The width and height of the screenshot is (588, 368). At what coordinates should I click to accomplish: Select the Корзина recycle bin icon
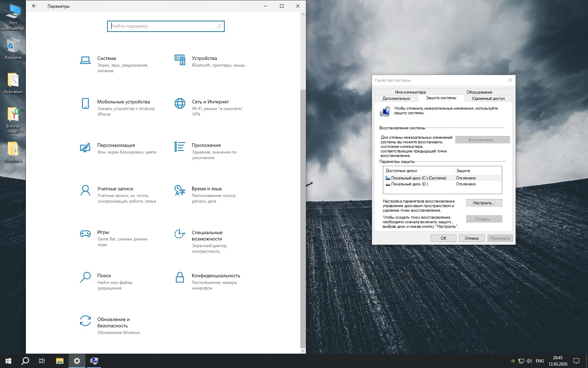[x=13, y=49]
